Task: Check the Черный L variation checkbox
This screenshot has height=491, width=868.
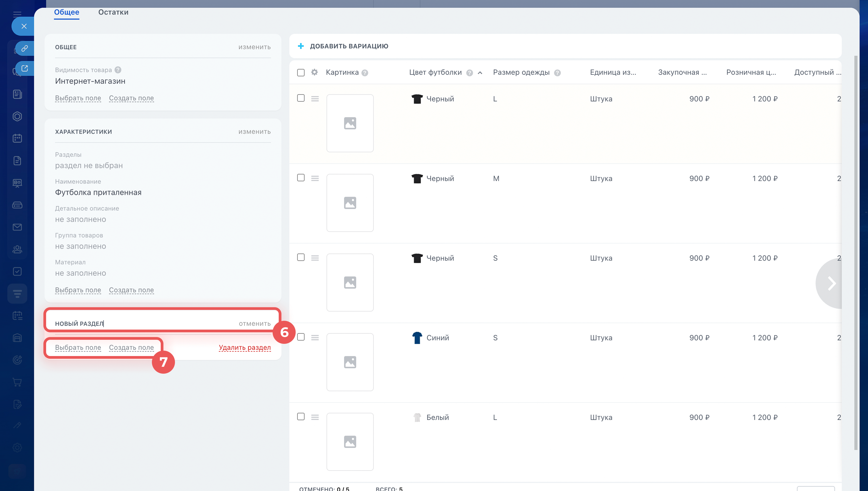Action: point(301,98)
